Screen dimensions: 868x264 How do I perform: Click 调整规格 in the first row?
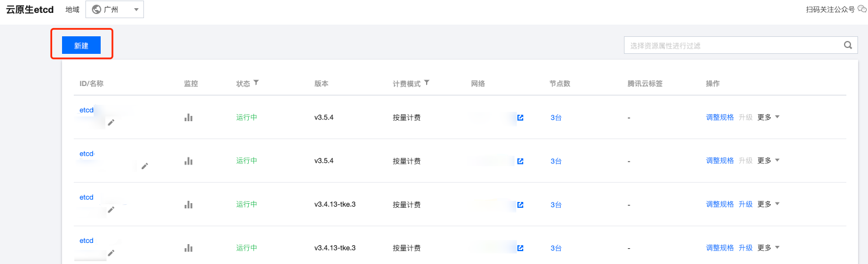point(720,117)
